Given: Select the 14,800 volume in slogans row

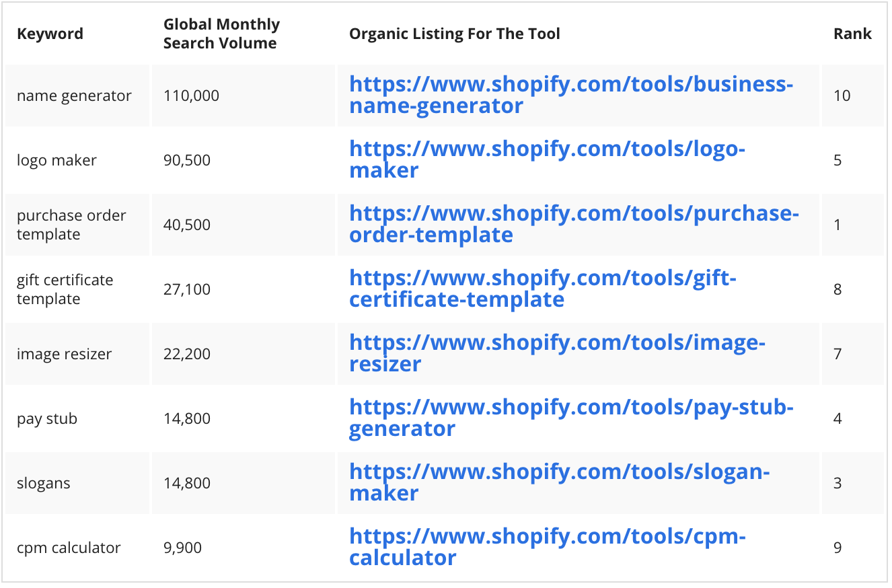Looking at the screenshot, I should pos(187,483).
